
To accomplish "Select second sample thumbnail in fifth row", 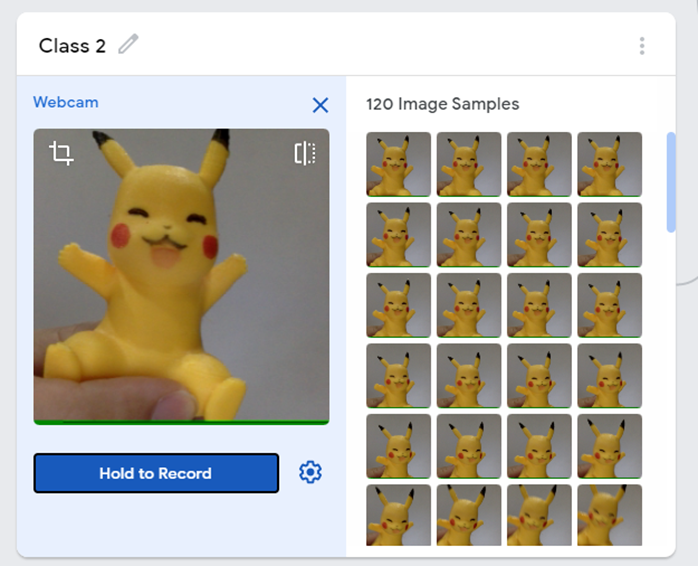I will point(469,447).
